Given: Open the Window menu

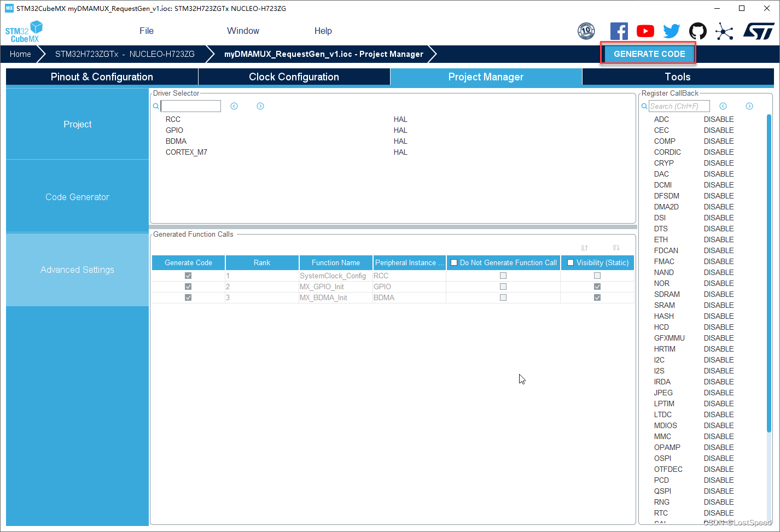Looking at the screenshot, I should click(x=243, y=31).
